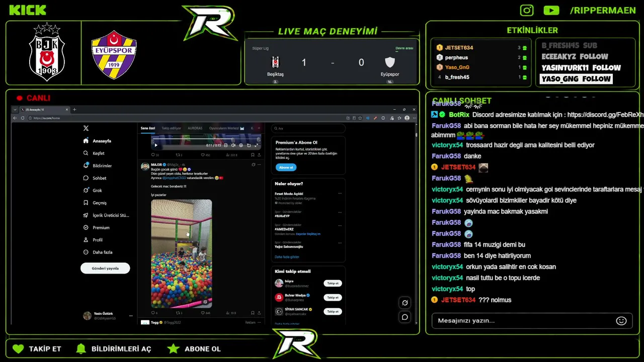This screenshot has width=644, height=362.
Task: Open floating messages chat button
Action: pyautogui.click(x=405, y=317)
